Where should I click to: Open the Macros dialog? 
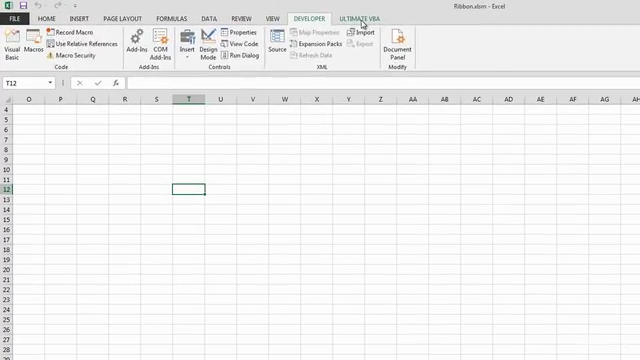click(33, 41)
